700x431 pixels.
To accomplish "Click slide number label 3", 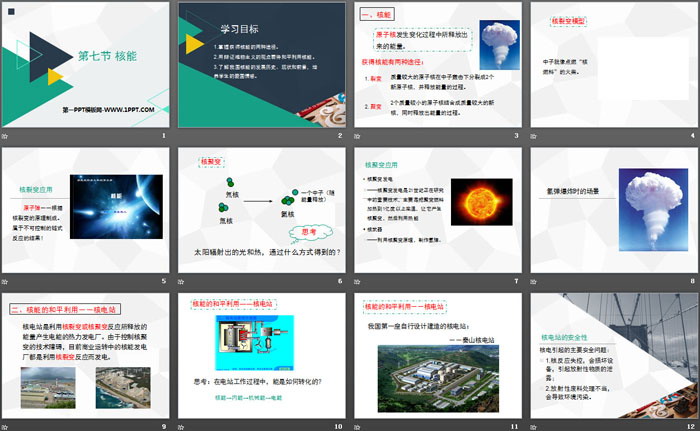I will coord(517,135).
